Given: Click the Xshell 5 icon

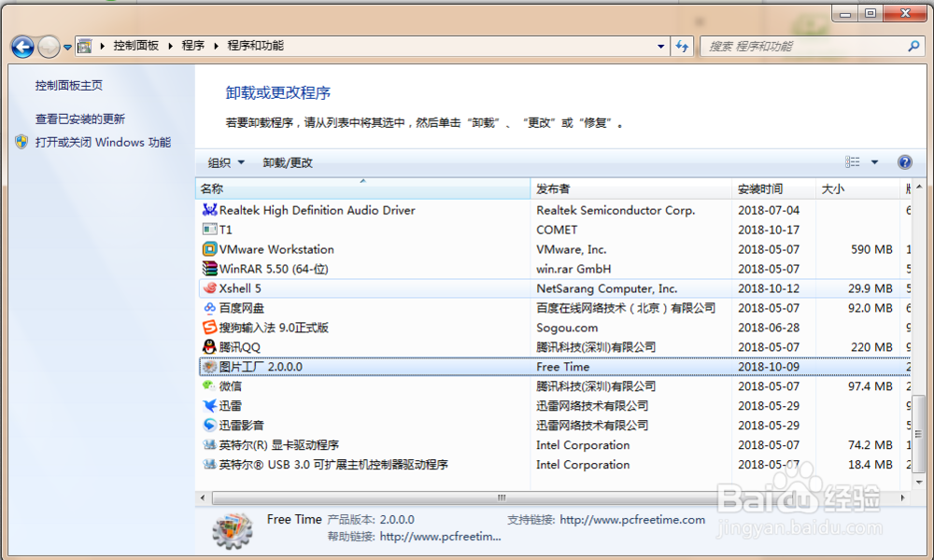Looking at the screenshot, I should tap(209, 288).
